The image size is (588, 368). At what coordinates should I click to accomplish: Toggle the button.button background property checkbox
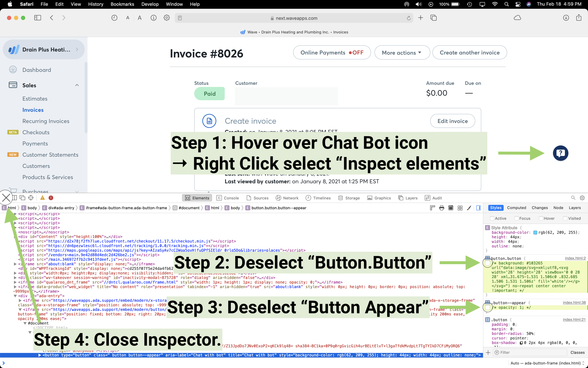[487, 263]
